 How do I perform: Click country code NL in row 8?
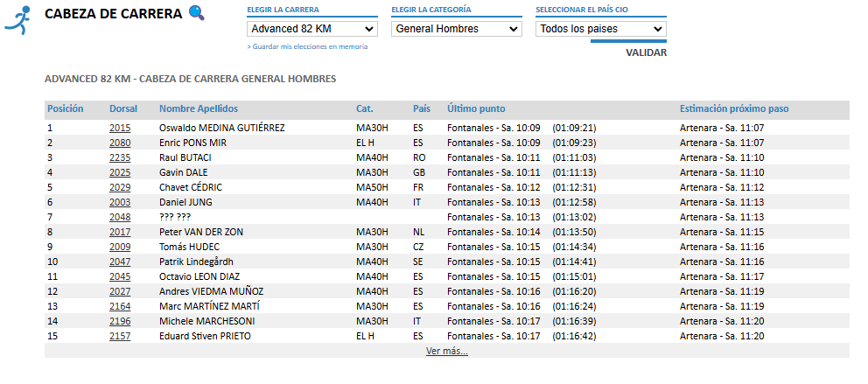click(x=418, y=232)
